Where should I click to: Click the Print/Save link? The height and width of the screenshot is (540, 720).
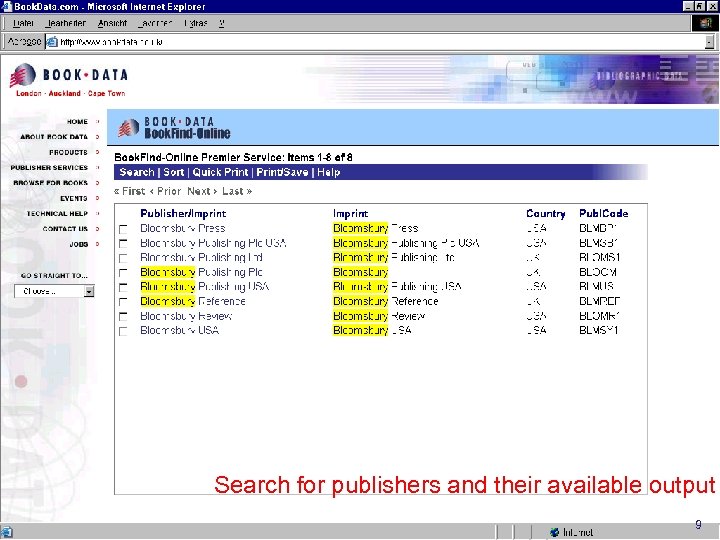tap(282, 172)
